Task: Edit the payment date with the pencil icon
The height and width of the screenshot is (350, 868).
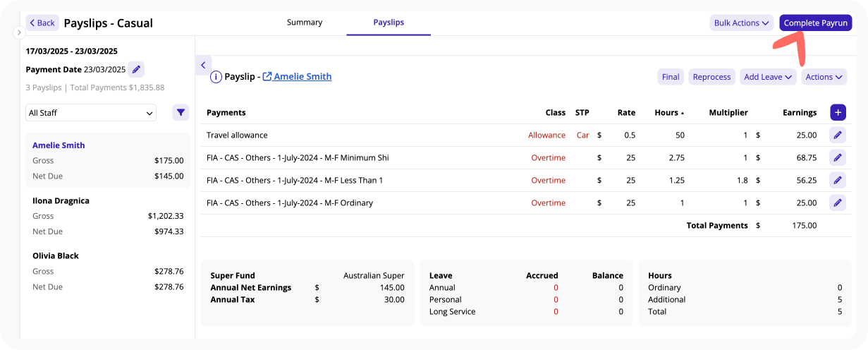Action: click(137, 69)
